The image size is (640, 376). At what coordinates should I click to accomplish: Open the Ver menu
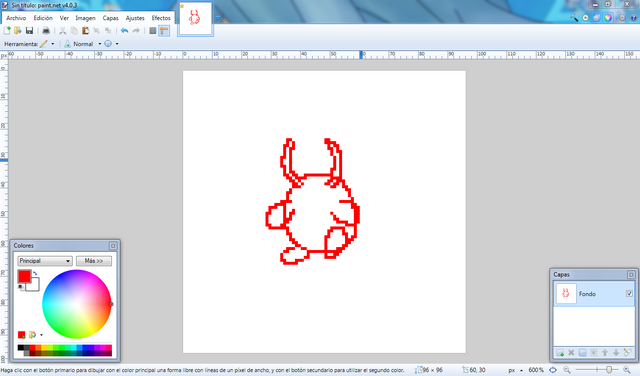(x=64, y=18)
